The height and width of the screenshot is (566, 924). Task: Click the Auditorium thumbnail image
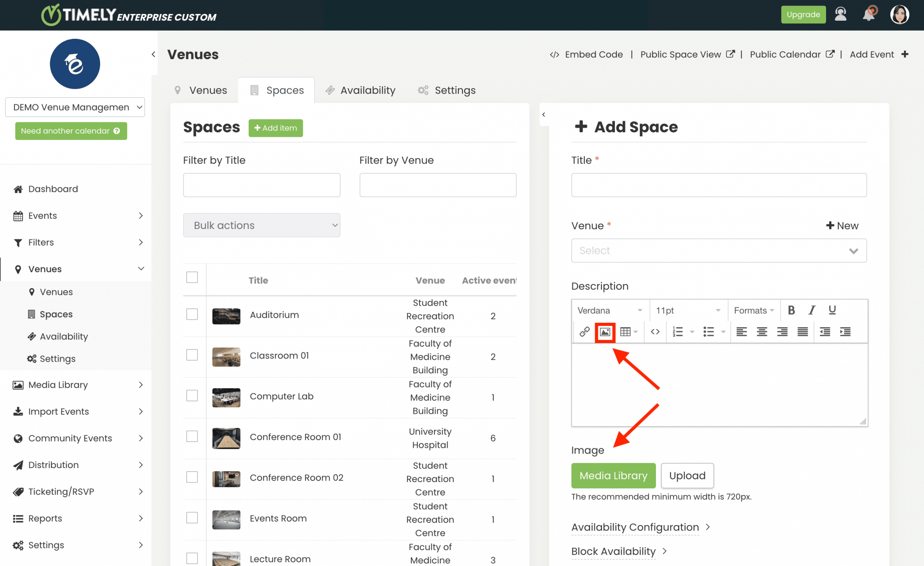point(226,316)
